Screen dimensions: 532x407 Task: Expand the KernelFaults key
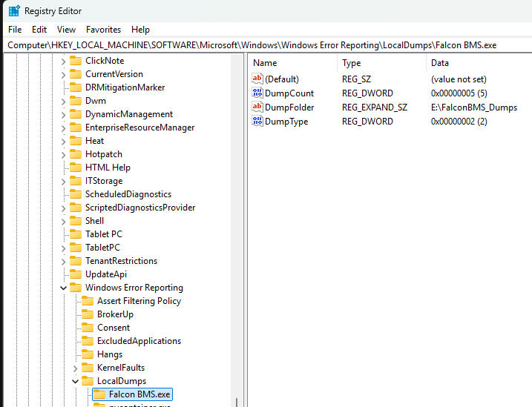(76, 368)
